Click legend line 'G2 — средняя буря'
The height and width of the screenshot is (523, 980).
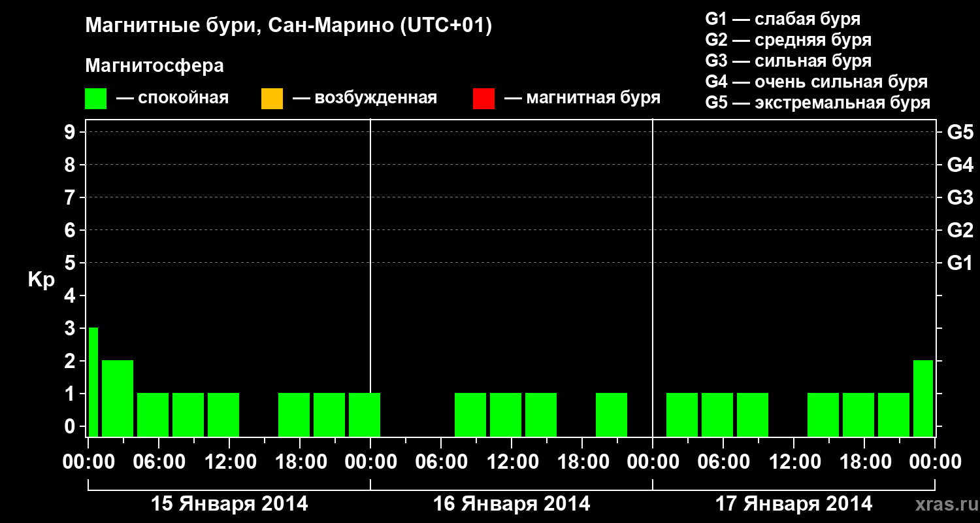(x=789, y=40)
